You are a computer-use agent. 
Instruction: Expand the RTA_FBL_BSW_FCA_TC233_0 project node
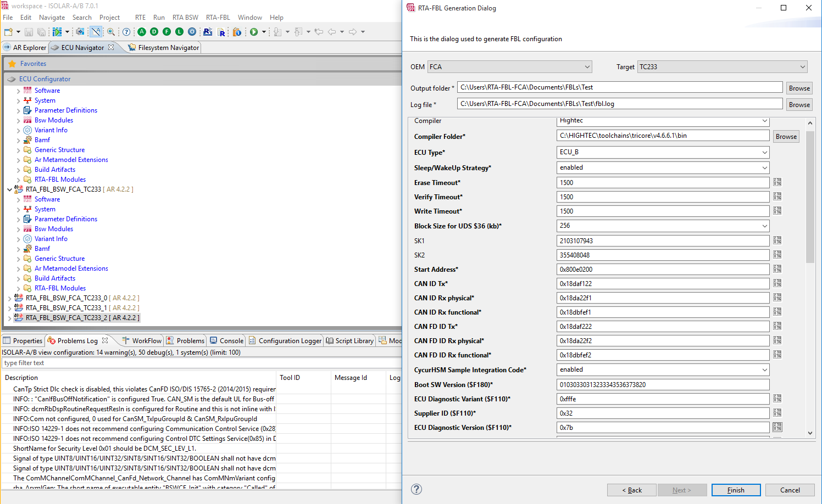pyautogui.click(x=9, y=298)
